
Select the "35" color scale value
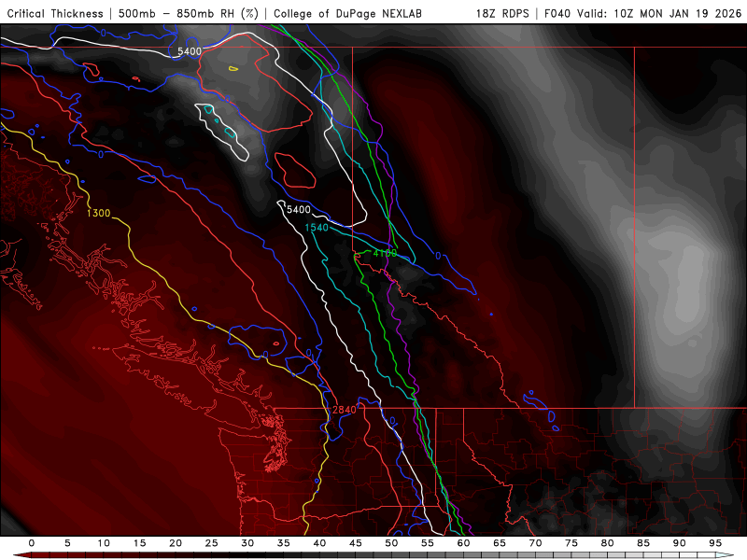point(284,543)
